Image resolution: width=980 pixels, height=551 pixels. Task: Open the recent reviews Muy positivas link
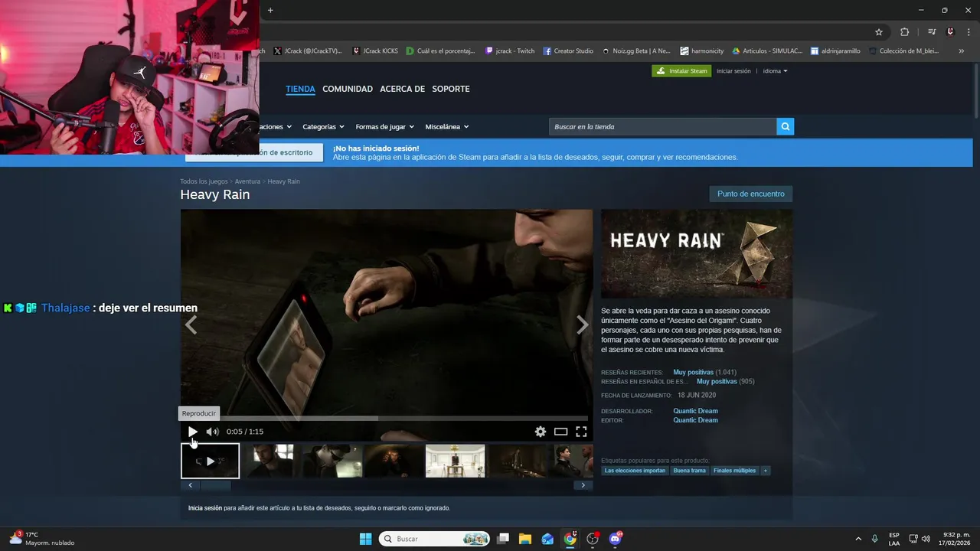click(693, 372)
